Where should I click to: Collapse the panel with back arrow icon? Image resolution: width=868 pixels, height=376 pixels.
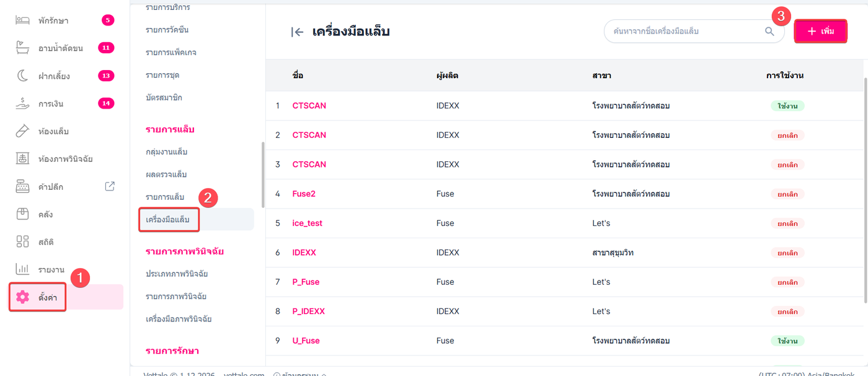pyautogui.click(x=297, y=32)
